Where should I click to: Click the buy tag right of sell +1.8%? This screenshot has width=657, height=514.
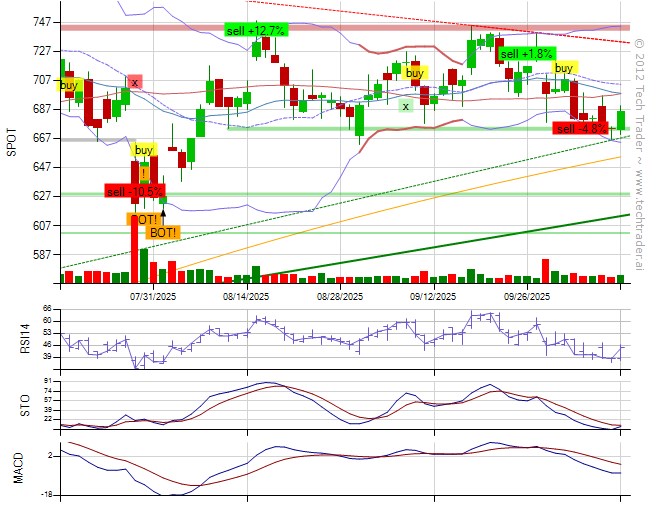pos(565,68)
